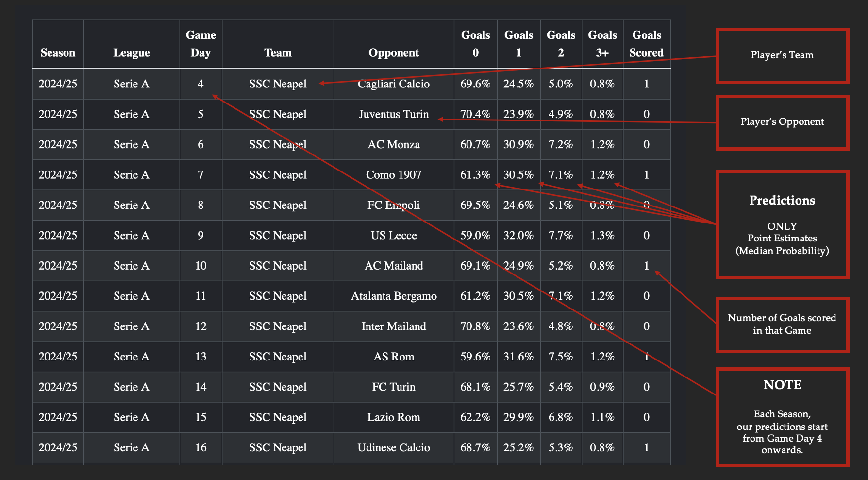868x480 pixels.
Task: Select the Player's Team annotation box
Action: click(782, 55)
